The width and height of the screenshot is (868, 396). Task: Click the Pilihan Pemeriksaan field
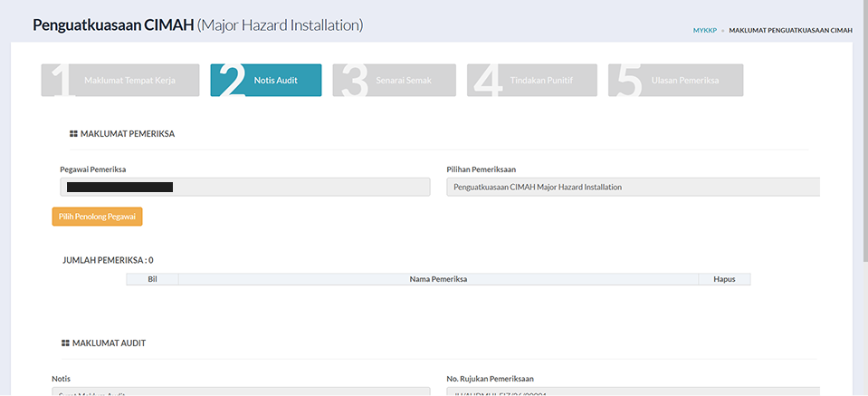(x=633, y=188)
